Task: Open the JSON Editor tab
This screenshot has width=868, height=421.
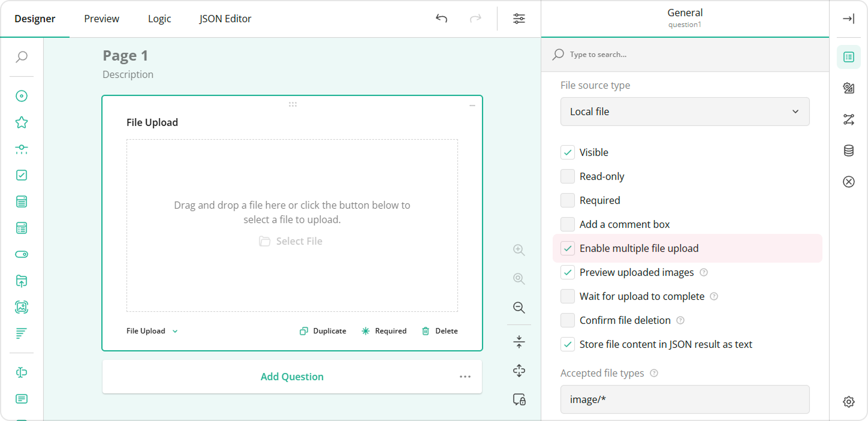Action: tap(225, 19)
